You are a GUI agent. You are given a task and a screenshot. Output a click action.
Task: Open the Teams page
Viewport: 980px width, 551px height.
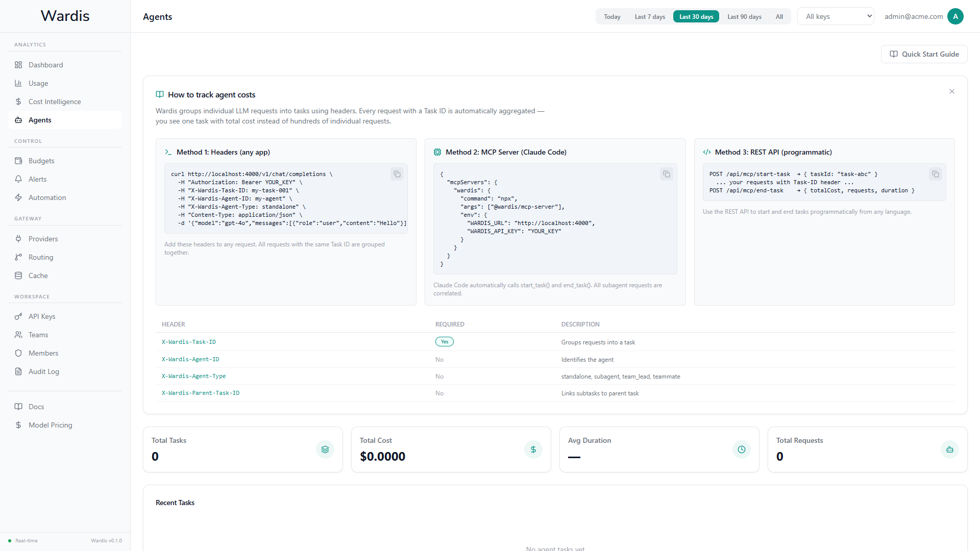pos(65,335)
